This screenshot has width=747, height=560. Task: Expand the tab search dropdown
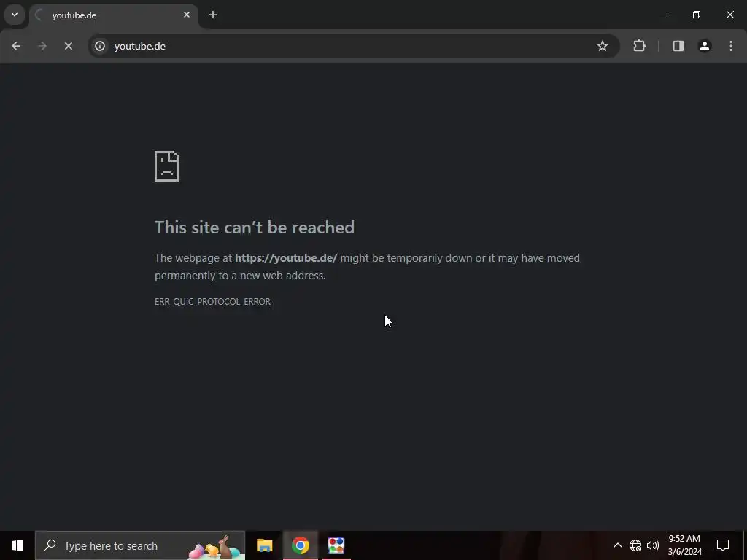15,15
